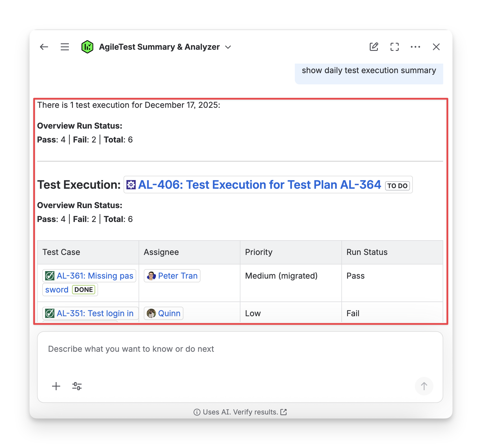The width and height of the screenshot is (482, 448).
Task: Open the sliders settings icon below the input
Action: pos(77,386)
